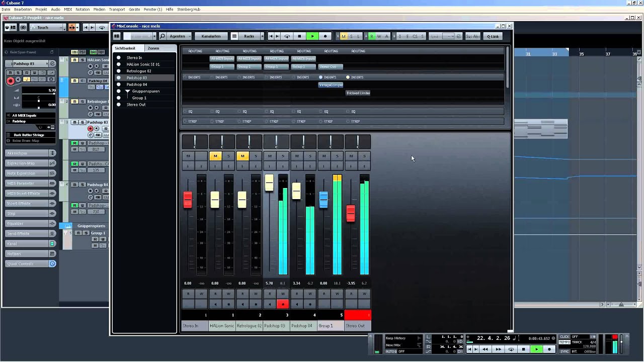Deactivate all Mute states in MixConsole toolbar

pos(344,36)
